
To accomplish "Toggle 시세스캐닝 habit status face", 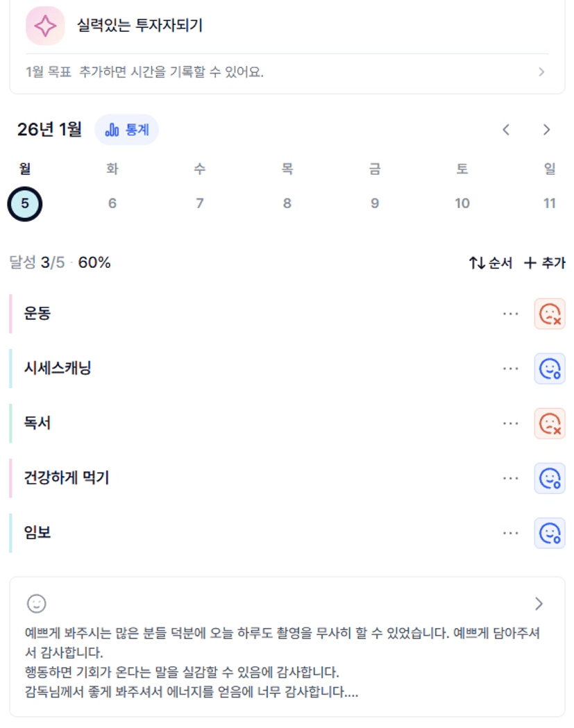I will pyautogui.click(x=550, y=369).
